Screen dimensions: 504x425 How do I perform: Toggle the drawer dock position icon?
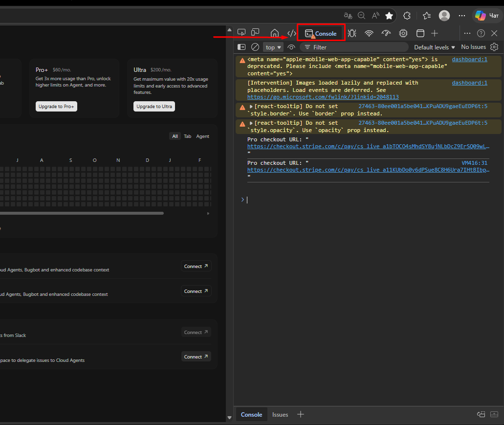(x=481, y=414)
